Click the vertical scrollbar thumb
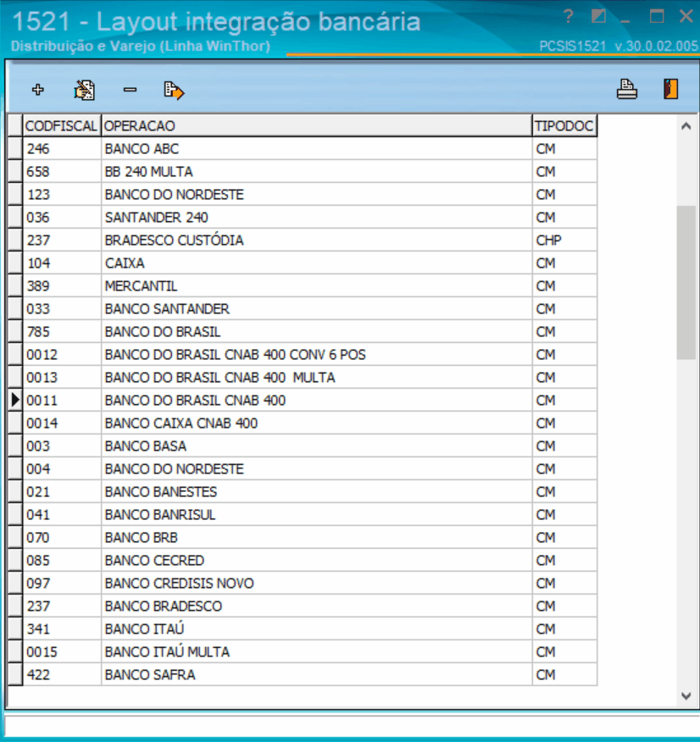Viewport: 700px width, 742px height. 686,283
